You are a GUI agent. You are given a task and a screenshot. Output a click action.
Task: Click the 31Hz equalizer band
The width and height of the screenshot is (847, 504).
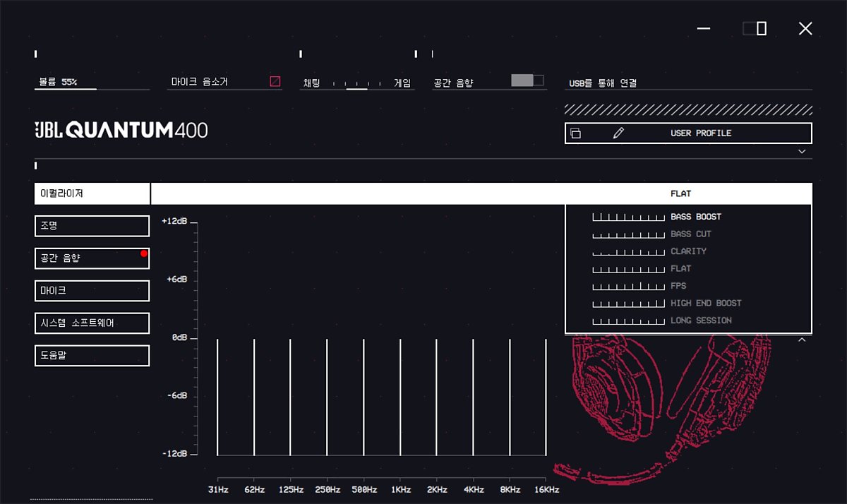point(217,397)
